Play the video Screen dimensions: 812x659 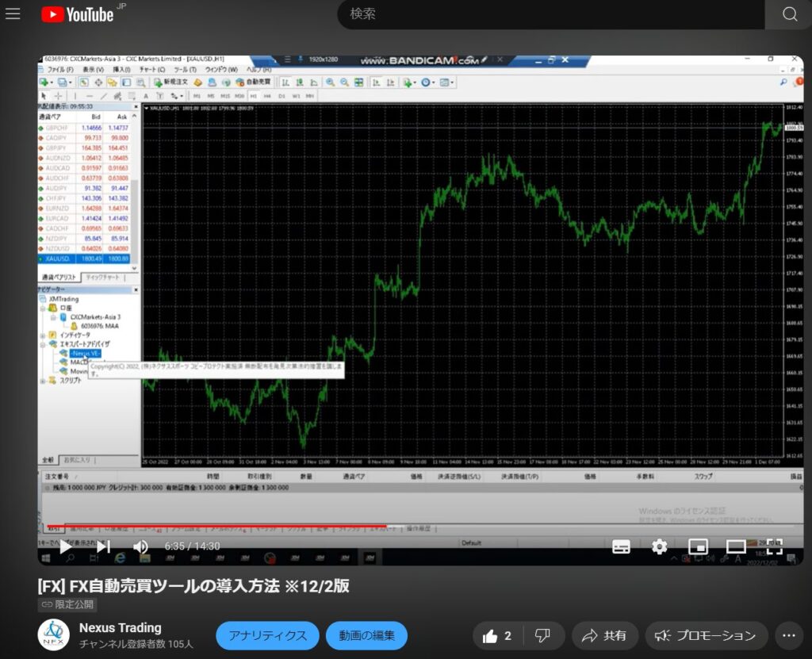pos(66,546)
